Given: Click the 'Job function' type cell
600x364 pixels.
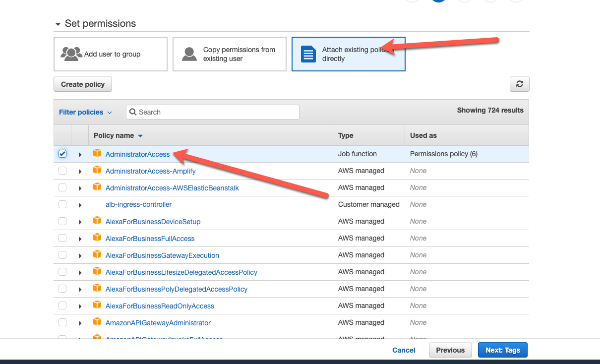Looking at the screenshot, I should [x=358, y=154].
